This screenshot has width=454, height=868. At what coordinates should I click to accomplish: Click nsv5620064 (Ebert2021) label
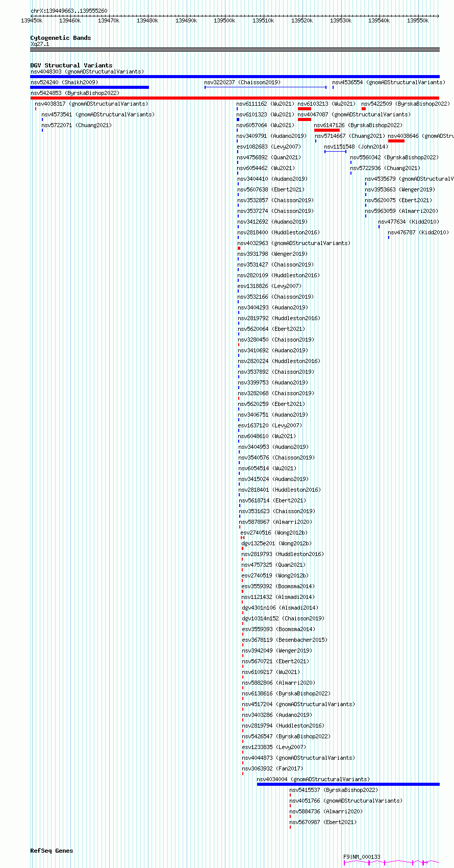(x=271, y=329)
